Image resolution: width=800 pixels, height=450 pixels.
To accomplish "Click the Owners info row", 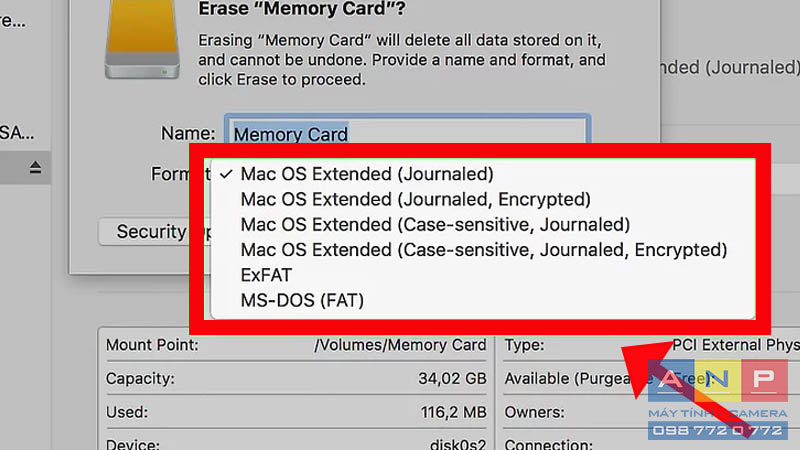I will [652, 412].
